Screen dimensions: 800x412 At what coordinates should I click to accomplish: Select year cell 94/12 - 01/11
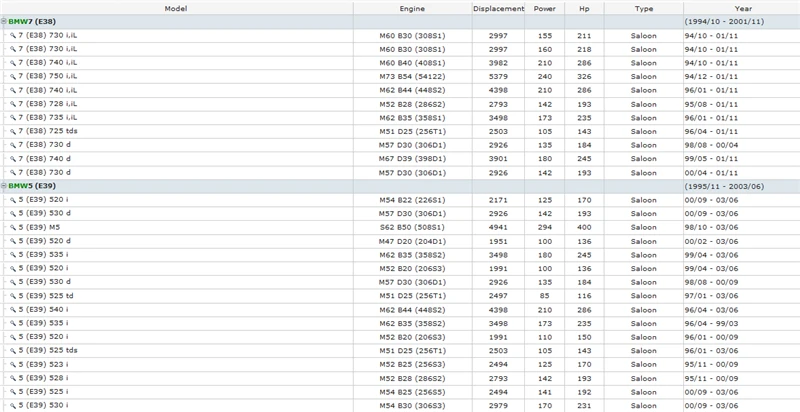(x=711, y=76)
